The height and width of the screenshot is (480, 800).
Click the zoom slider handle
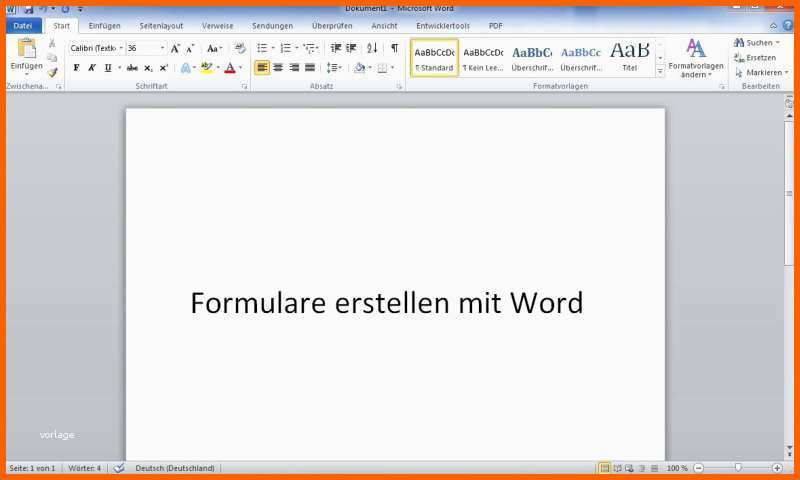pos(738,468)
